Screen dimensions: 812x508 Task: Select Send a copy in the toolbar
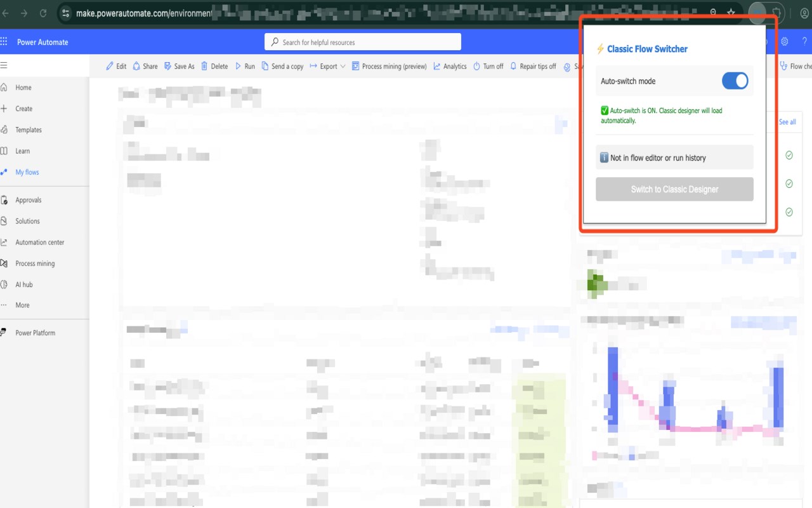pos(282,66)
